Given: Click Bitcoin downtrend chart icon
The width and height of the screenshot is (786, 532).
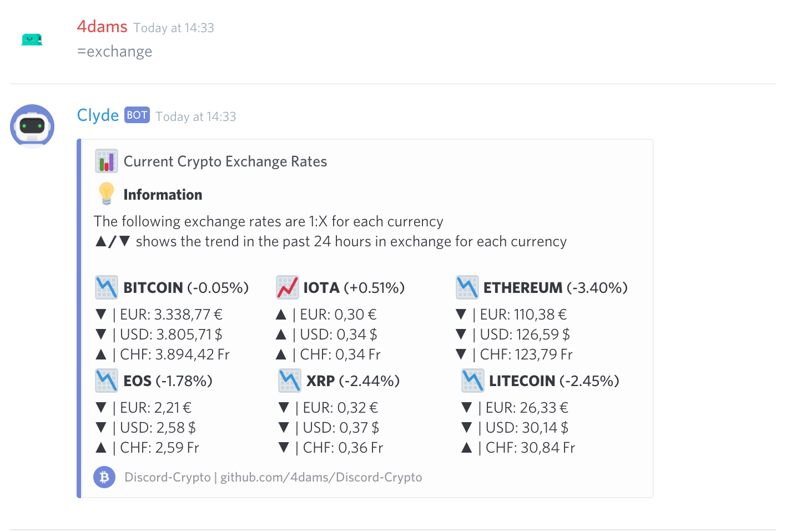Looking at the screenshot, I should tap(106, 287).
